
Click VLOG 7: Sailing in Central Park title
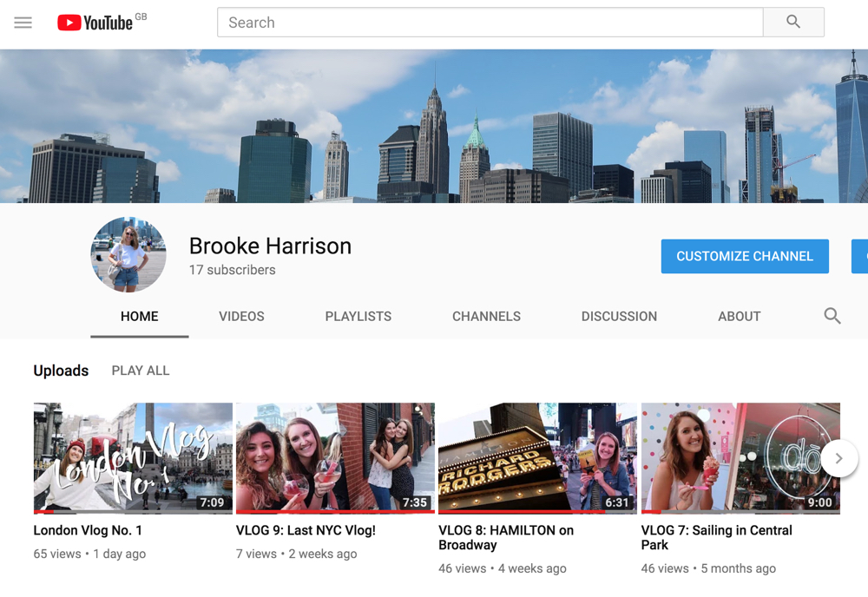coord(716,538)
